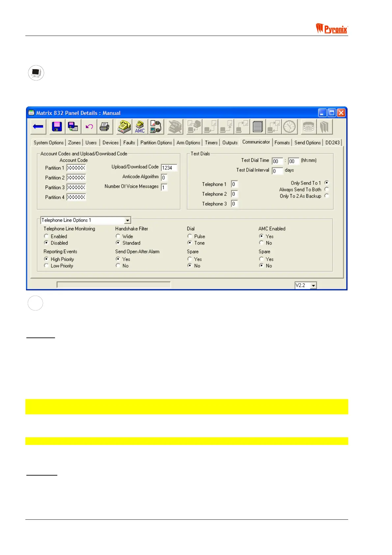Open the System Options tab
The height and width of the screenshot is (555, 392).
49,143
